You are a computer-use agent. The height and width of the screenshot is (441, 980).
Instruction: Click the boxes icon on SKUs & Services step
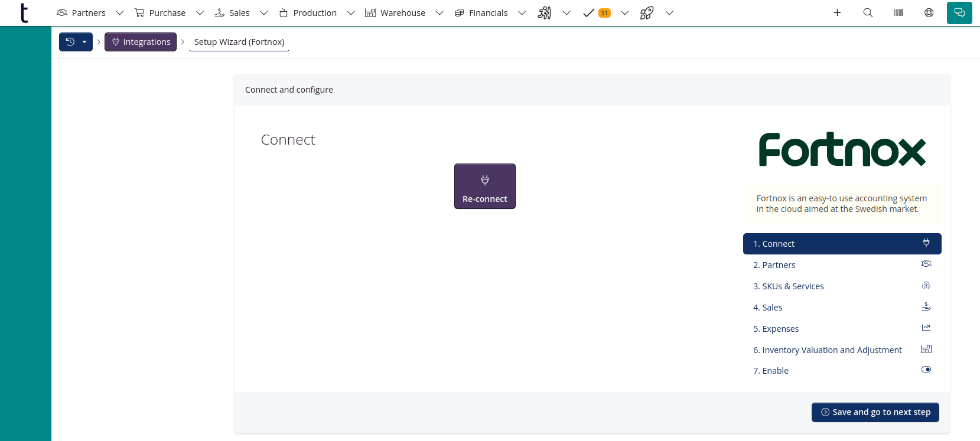click(926, 285)
